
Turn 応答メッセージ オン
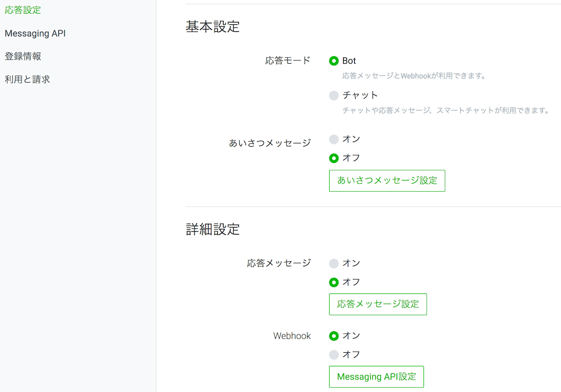[x=334, y=264]
